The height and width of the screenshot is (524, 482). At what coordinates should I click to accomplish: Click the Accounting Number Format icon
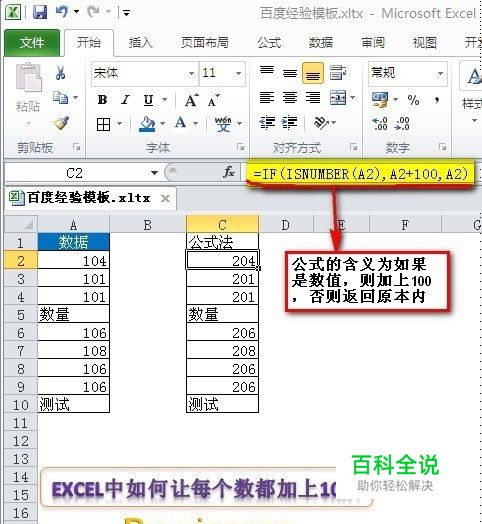click(380, 100)
